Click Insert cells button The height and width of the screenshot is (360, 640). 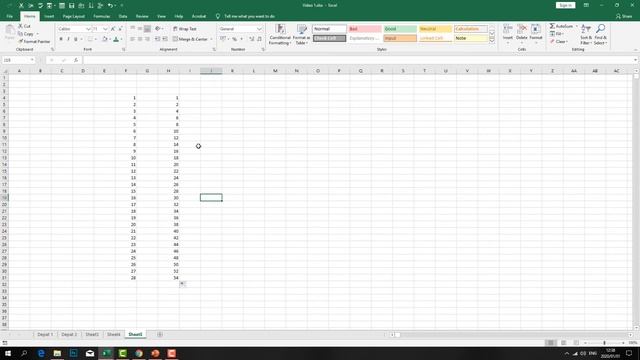tap(508, 33)
